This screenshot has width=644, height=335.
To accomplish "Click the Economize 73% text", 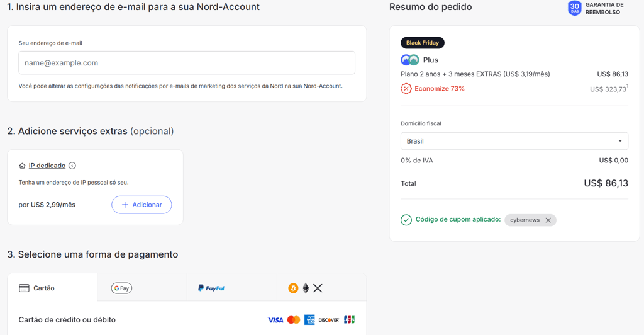I will point(440,89).
